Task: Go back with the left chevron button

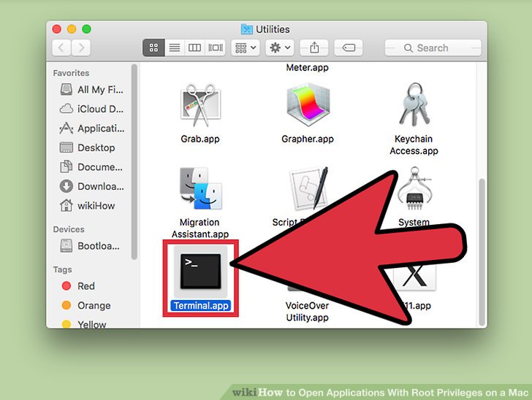Action: (61, 47)
